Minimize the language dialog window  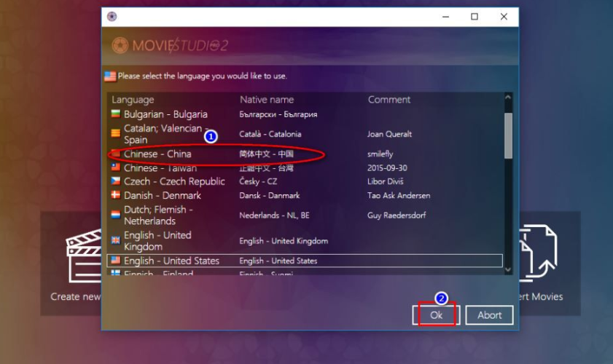[445, 17]
